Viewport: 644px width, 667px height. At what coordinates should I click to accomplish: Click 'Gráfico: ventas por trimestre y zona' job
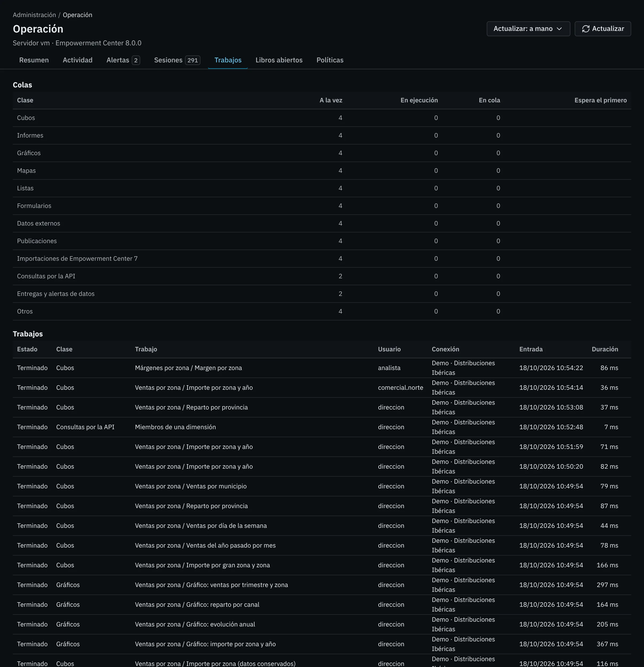tap(211, 585)
